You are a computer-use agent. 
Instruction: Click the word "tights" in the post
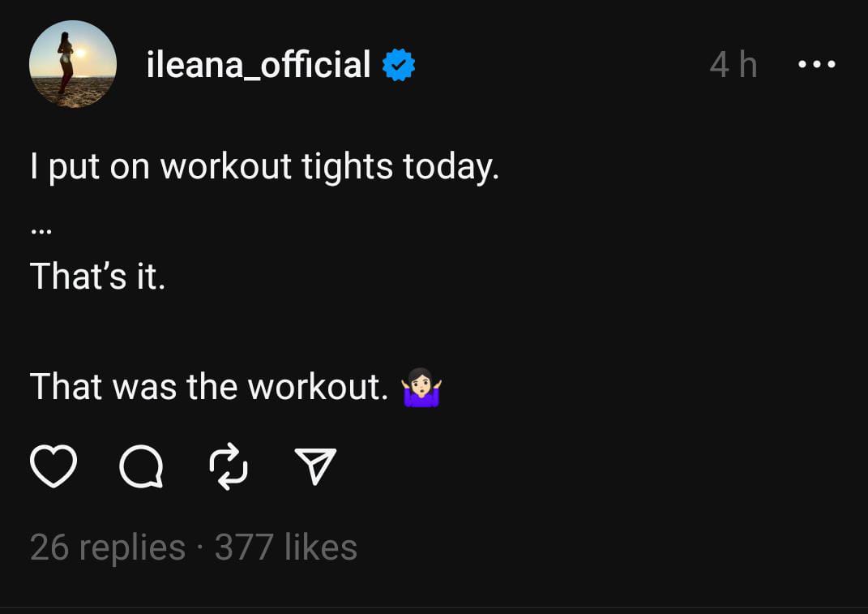[347, 167]
